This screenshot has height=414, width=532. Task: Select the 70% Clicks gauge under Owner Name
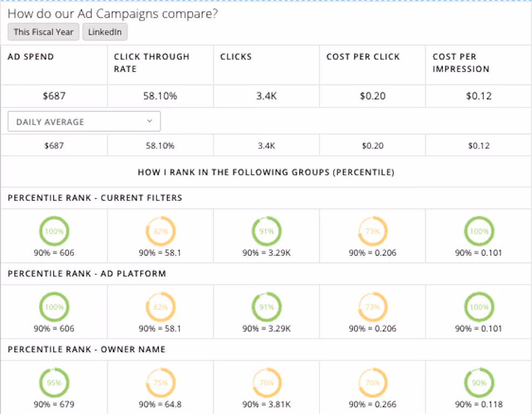click(266, 382)
